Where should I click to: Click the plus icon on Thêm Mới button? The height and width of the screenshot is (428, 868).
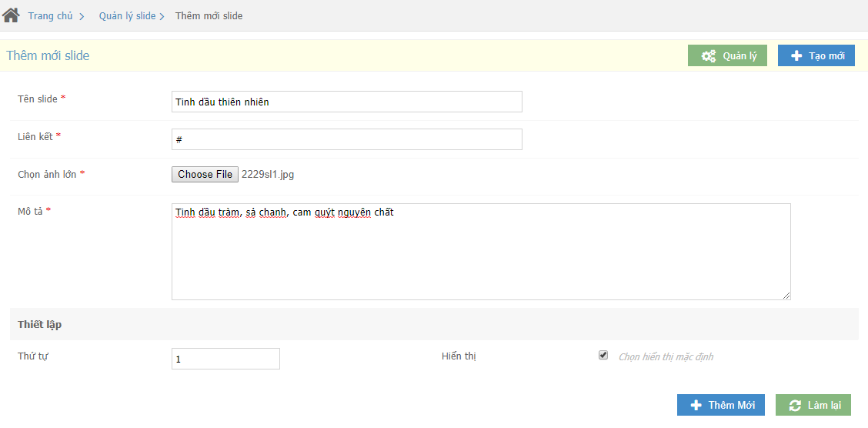[x=696, y=406]
